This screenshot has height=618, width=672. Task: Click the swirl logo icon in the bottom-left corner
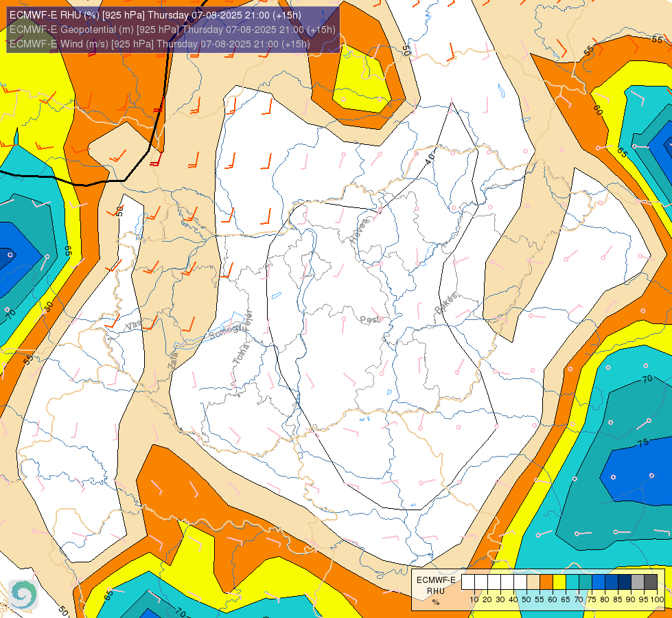pos(23,595)
